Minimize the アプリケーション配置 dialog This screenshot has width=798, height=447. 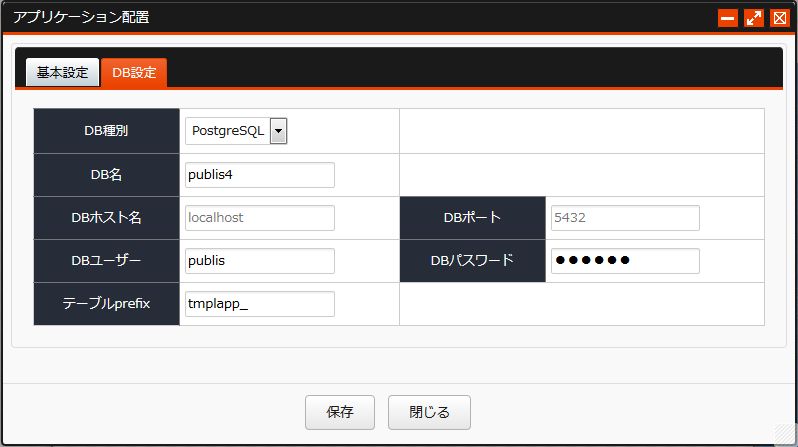click(x=728, y=18)
